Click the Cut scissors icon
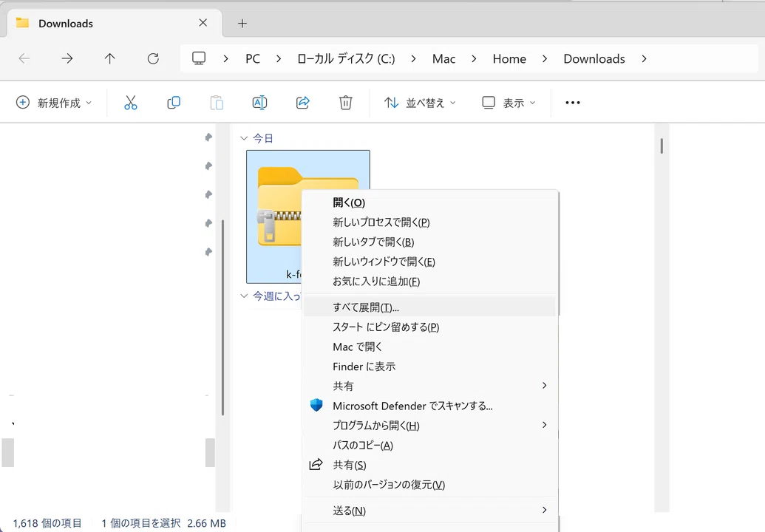Image resolution: width=765 pixels, height=532 pixels. tap(130, 103)
